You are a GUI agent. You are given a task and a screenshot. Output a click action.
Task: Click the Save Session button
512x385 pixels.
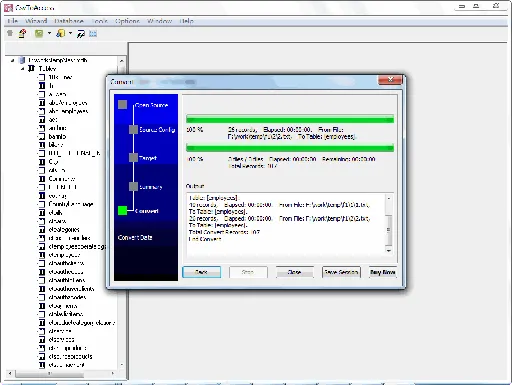(x=341, y=272)
